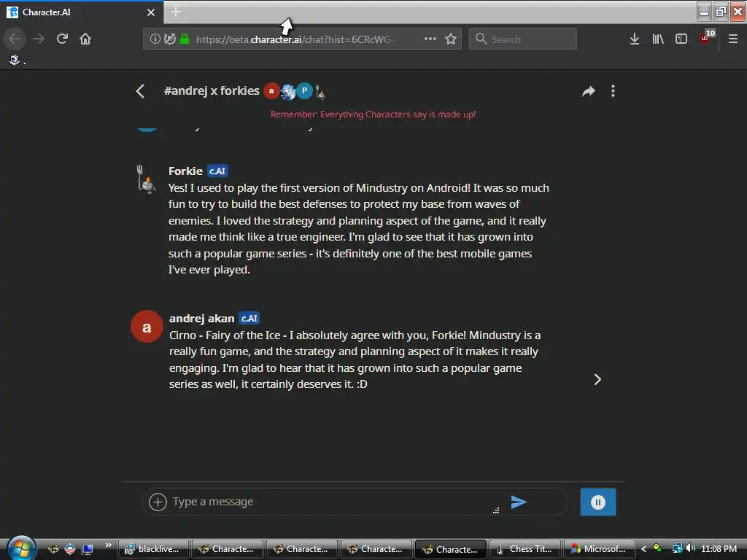Click the c.AI badge next to andrej akan
Image resolution: width=747 pixels, height=560 pixels.
tap(249, 318)
